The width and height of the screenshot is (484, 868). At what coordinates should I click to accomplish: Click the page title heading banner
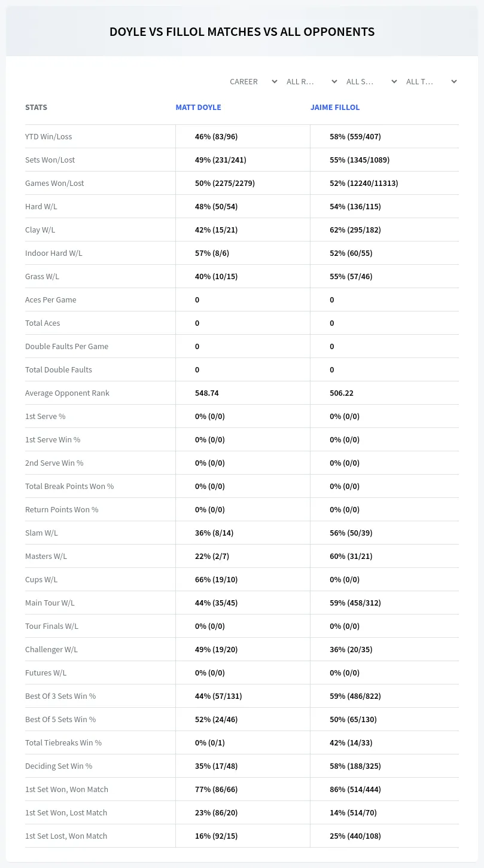242,32
